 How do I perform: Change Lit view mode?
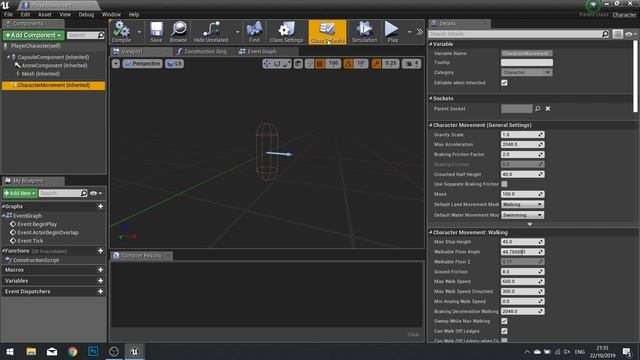pos(175,64)
